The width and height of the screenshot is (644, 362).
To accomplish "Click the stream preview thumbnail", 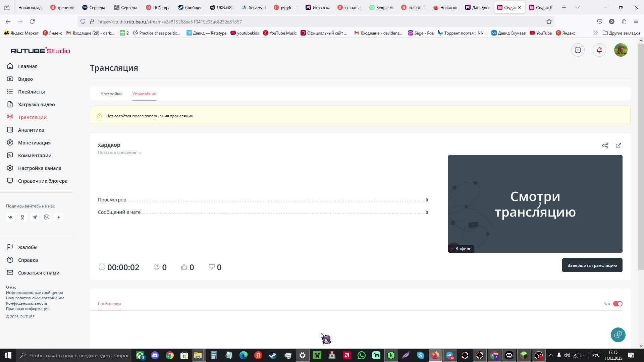I will 535,203.
